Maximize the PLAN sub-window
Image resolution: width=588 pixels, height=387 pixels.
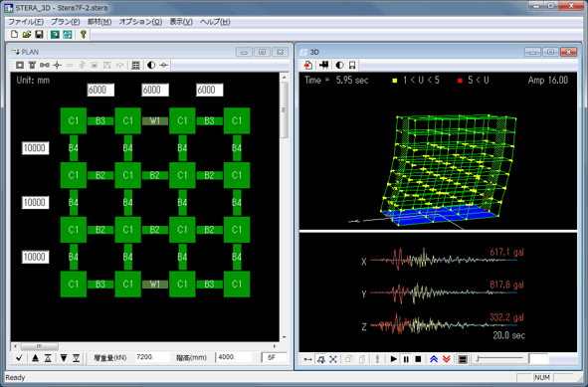(262, 52)
